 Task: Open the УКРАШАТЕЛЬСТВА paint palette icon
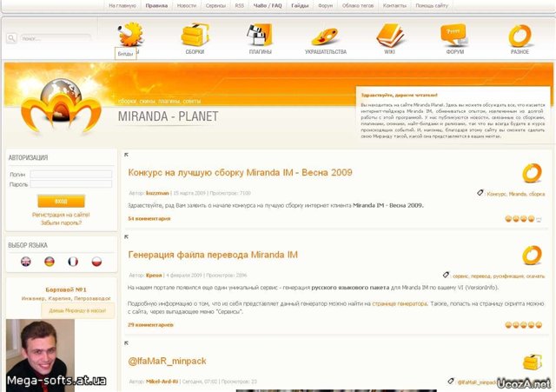click(x=325, y=37)
